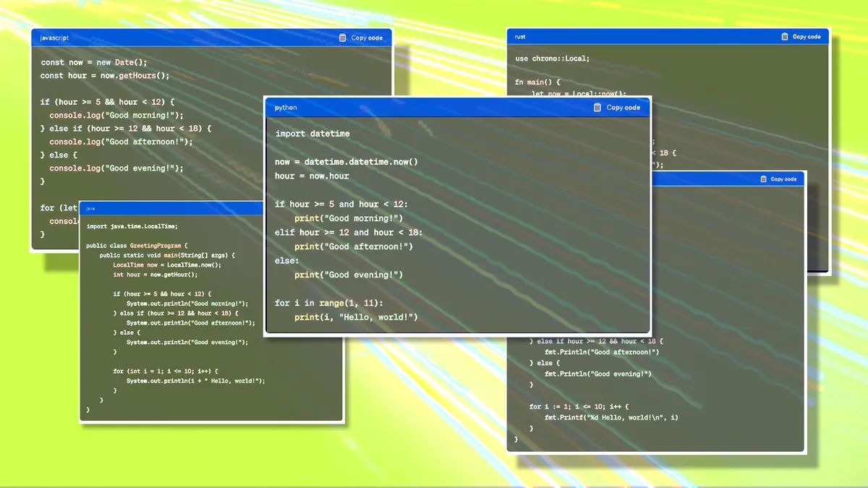Screen dimensions: 868x488
Task: Click the import datetime line in python code
Action: [x=312, y=133]
